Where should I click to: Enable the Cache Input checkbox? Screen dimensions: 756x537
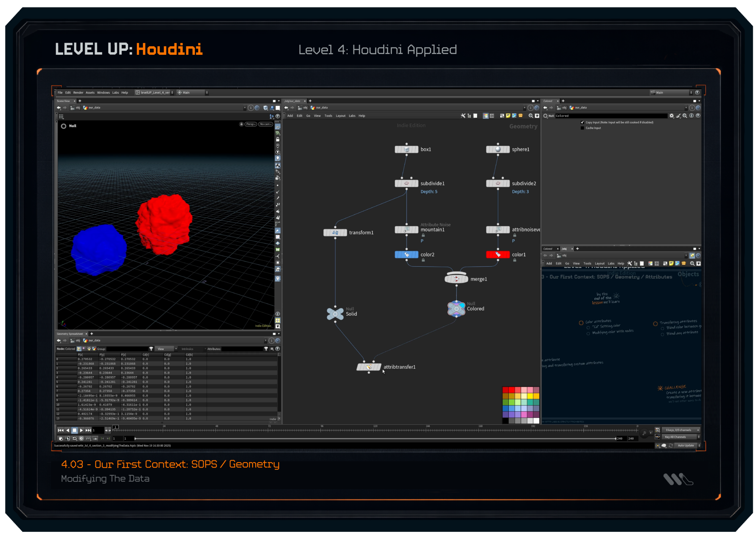(582, 128)
